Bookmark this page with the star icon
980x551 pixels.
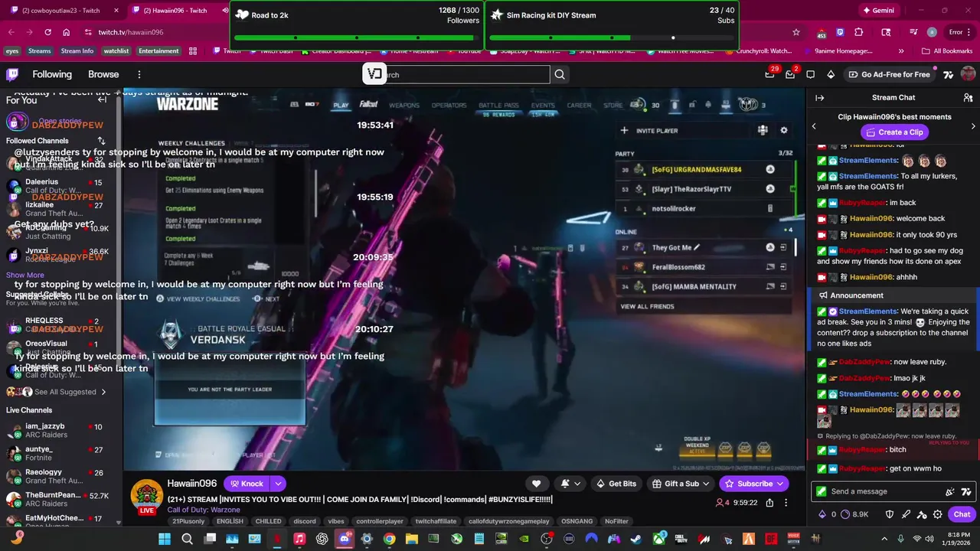pos(796,32)
